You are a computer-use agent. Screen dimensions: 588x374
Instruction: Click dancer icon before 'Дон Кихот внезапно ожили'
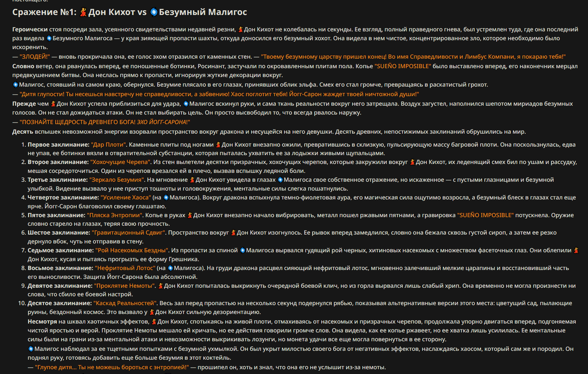tap(218, 145)
